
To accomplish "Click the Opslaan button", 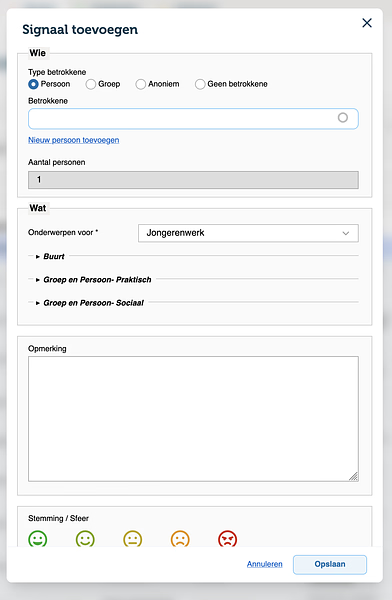I will pos(330,564).
